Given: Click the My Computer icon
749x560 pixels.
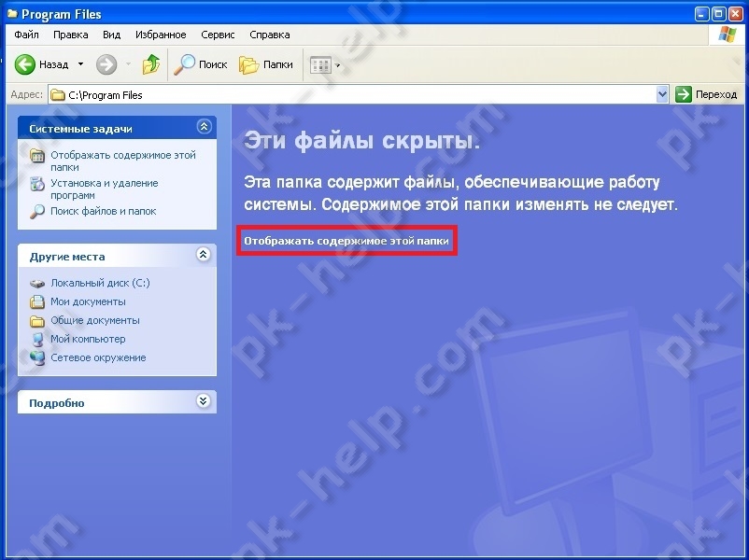Looking at the screenshot, I should pos(37,340).
